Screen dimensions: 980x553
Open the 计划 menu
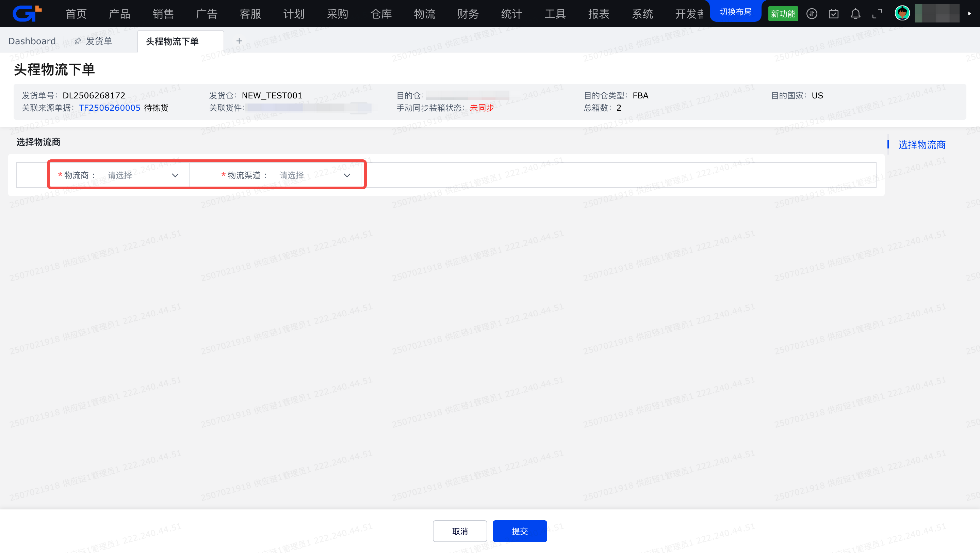click(x=294, y=14)
